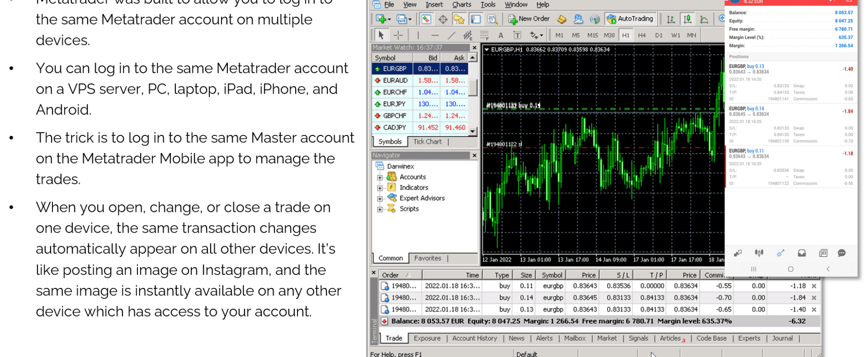
Task: Click the cloud hosting toolbar icon
Action: [578, 19]
